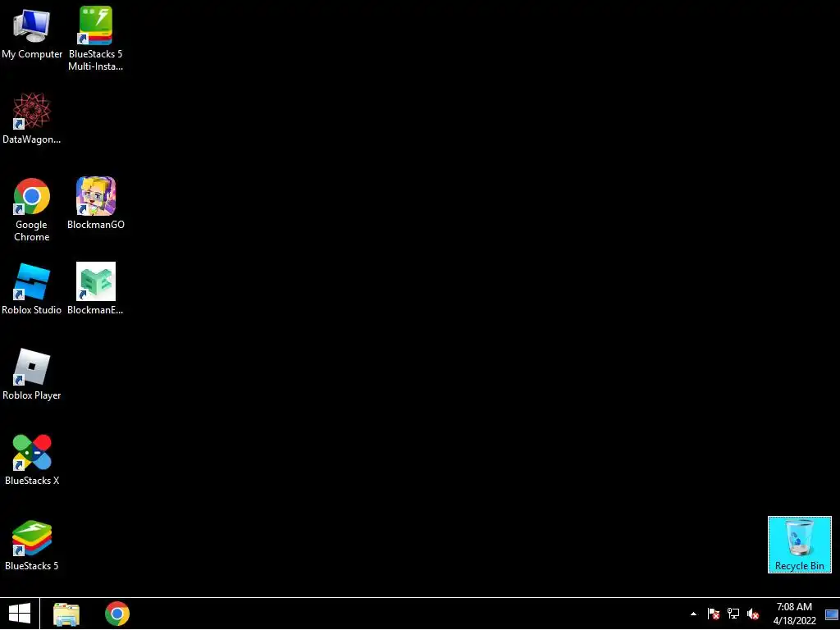Select the DataWagon desktop shortcut
This screenshot has width=840, height=630.
pyautogui.click(x=32, y=119)
